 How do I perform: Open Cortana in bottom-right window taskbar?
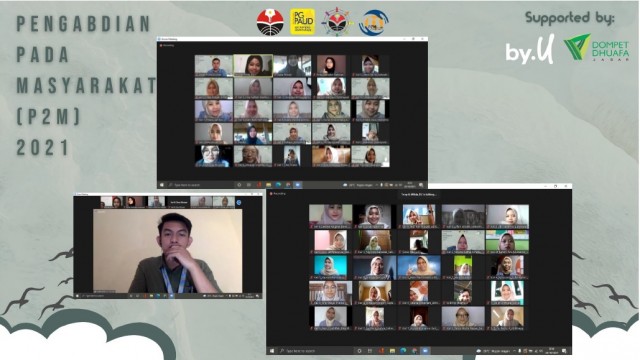[x=359, y=351]
